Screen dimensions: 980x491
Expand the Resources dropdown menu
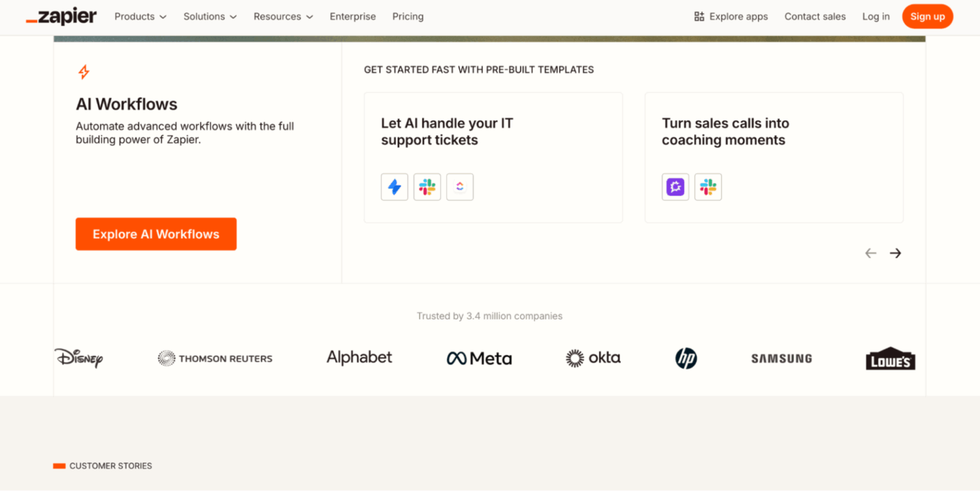click(x=283, y=17)
